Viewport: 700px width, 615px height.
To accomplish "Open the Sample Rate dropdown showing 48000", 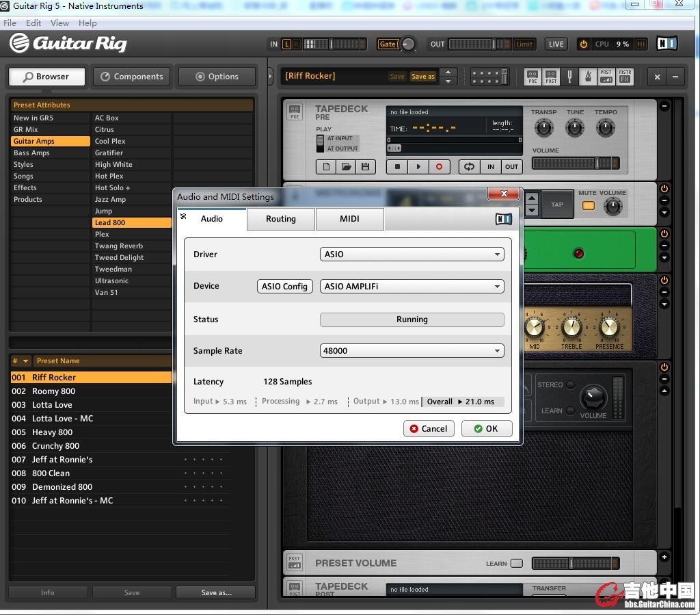I will pyautogui.click(x=412, y=351).
